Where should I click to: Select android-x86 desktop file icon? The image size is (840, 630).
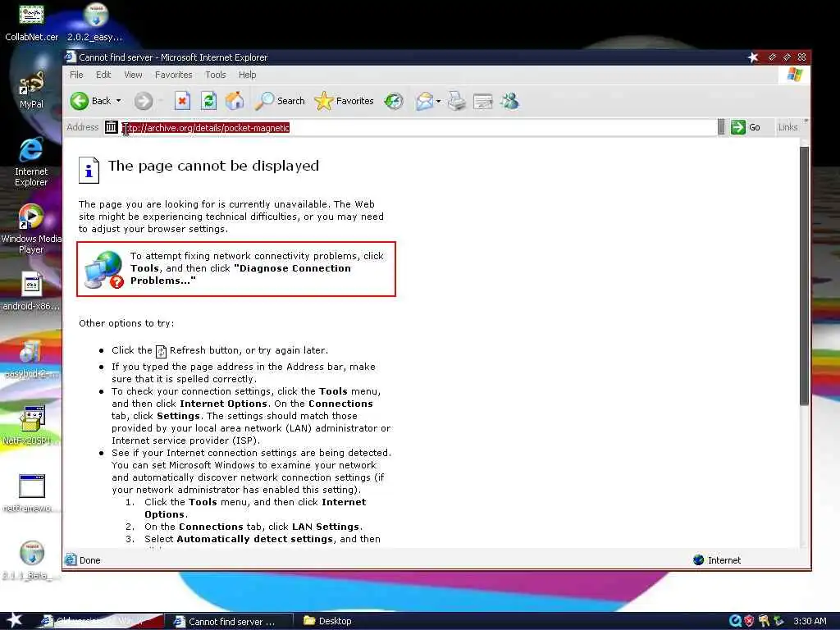point(31,292)
